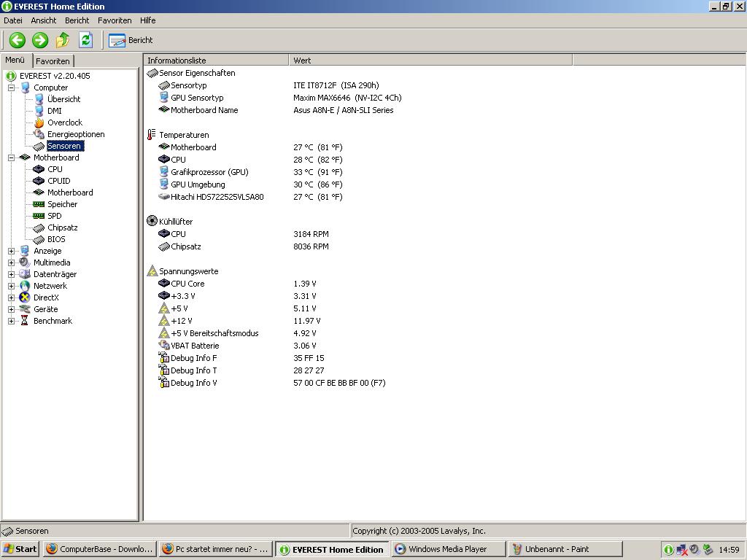
Task: Open the Favoriten menu in menu bar
Action: 115,20
